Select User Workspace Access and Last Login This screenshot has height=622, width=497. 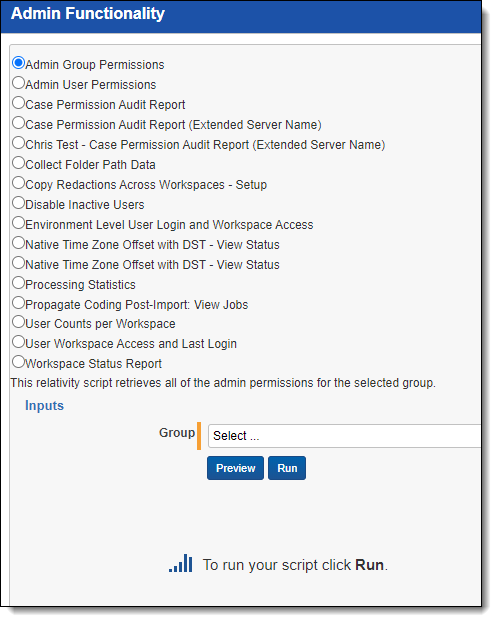[x=18, y=342]
